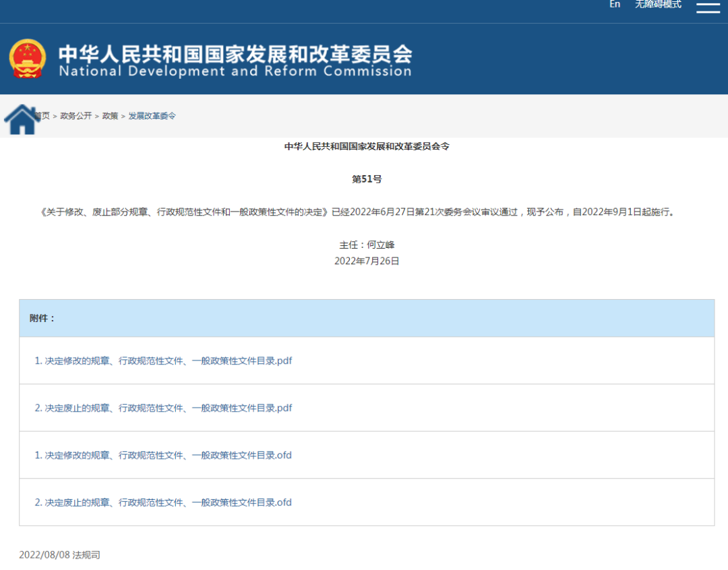
Task: Click the national emblem logo
Action: point(28,59)
